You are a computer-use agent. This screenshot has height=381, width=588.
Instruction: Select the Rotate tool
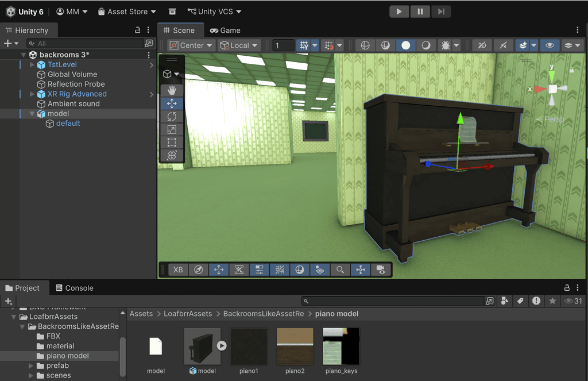click(x=172, y=116)
